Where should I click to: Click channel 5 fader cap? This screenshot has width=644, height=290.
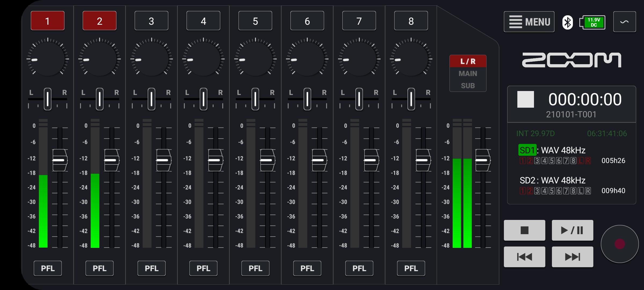click(x=268, y=160)
